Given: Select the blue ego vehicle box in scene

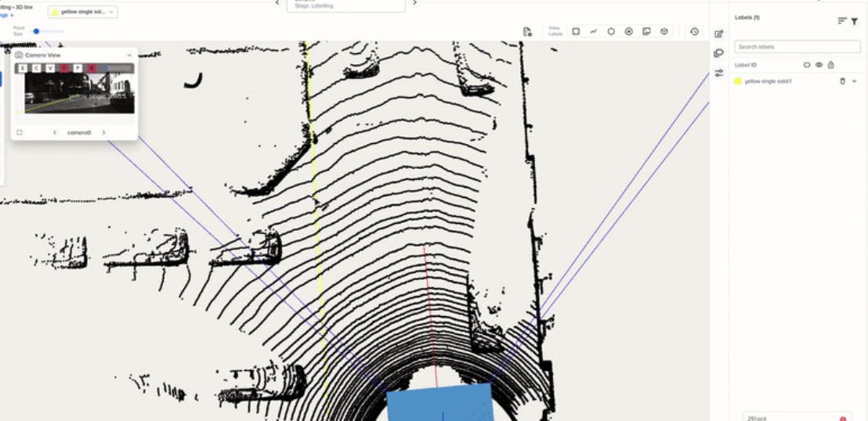Looking at the screenshot, I should coord(439,403).
